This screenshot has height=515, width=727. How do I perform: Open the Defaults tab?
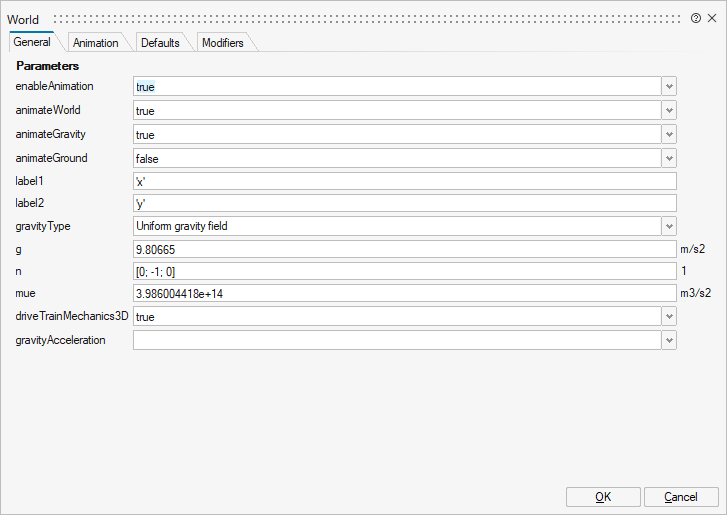[160, 43]
